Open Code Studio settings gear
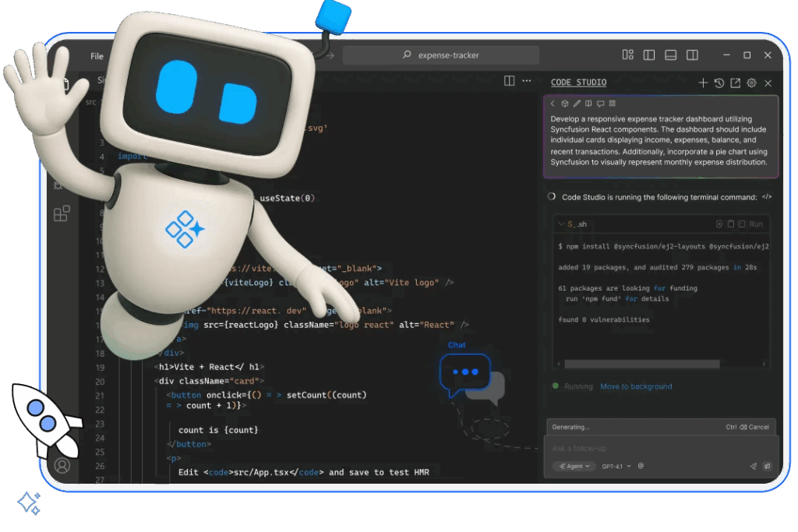The height and width of the screenshot is (532, 798). click(752, 83)
